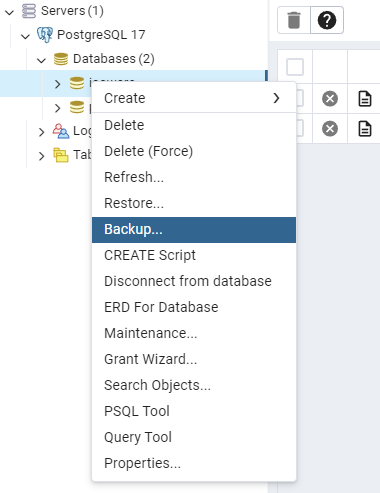This screenshot has width=380, height=493.
Task: Click the trash delete icon in toolbar
Action: point(294,20)
